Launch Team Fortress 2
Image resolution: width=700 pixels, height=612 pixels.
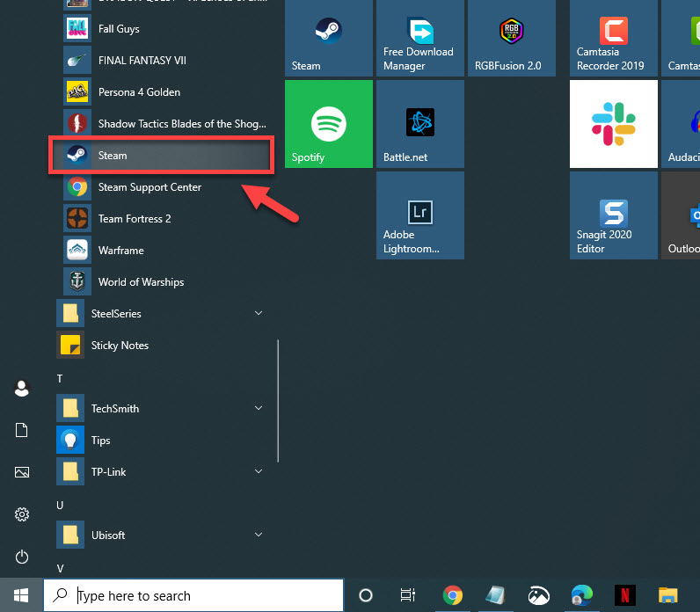pos(165,219)
